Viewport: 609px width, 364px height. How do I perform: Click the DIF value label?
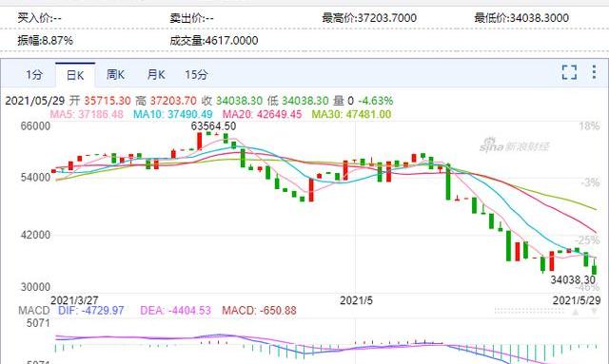point(91,311)
